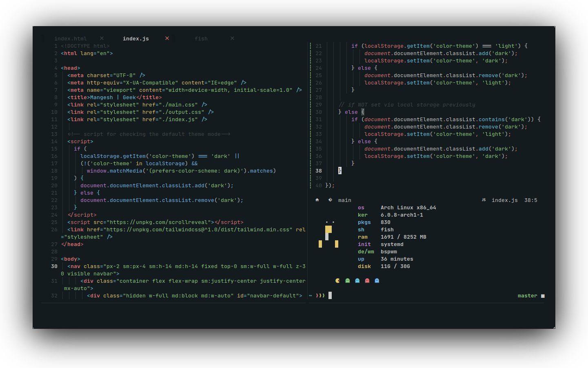This screenshot has height=368, width=588.
Task: Close the fish tab
Action: 232,38
